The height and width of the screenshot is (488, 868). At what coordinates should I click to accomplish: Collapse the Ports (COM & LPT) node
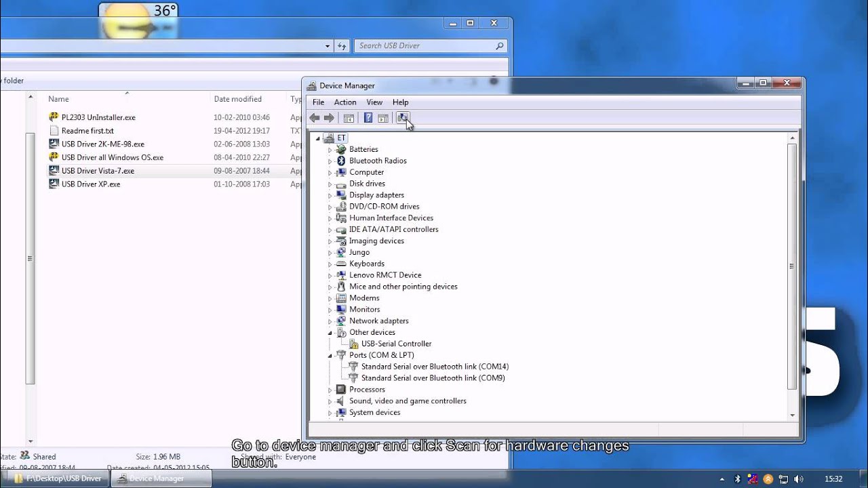click(x=330, y=355)
